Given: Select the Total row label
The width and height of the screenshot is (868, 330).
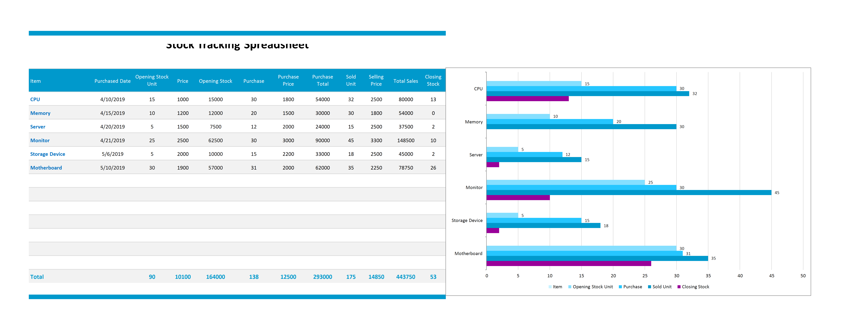Looking at the screenshot, I should pos(37,277).
